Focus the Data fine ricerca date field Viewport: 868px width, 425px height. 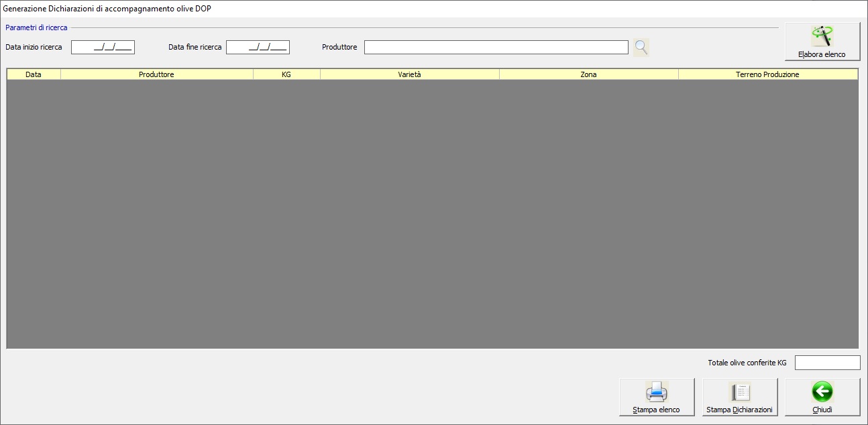(258, 47)
